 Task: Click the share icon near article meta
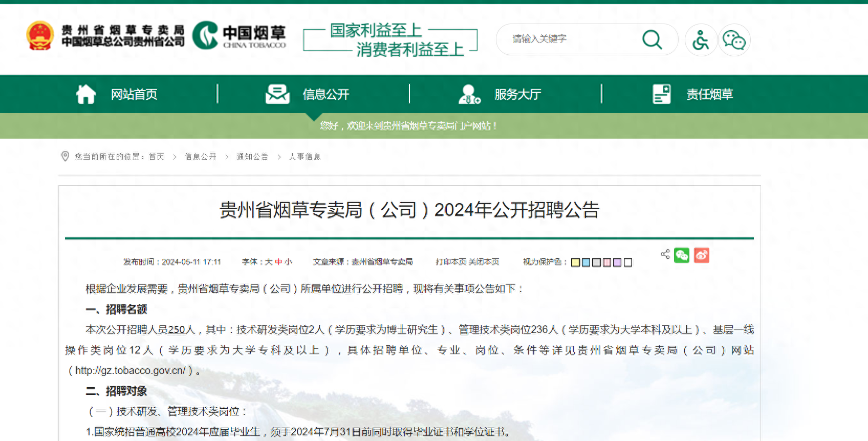click(665, 254)
